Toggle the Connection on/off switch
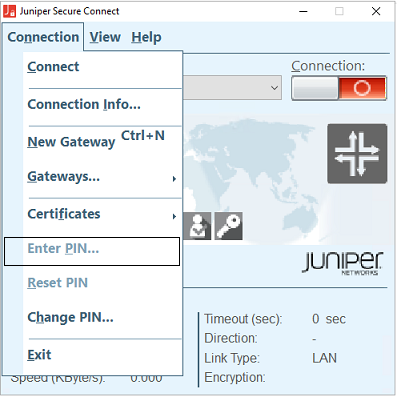 point(339,88)
